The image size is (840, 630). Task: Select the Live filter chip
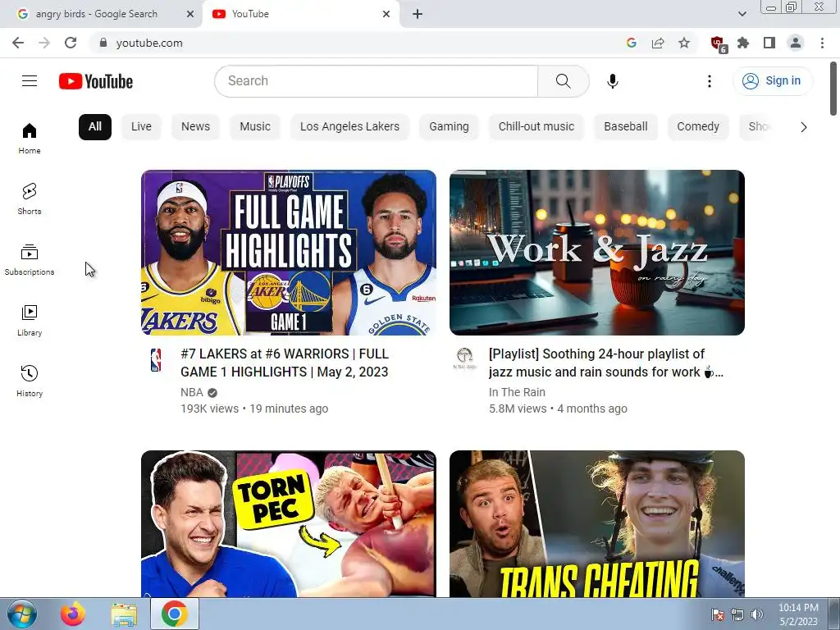pyautogui.click(x=141, y=127)
